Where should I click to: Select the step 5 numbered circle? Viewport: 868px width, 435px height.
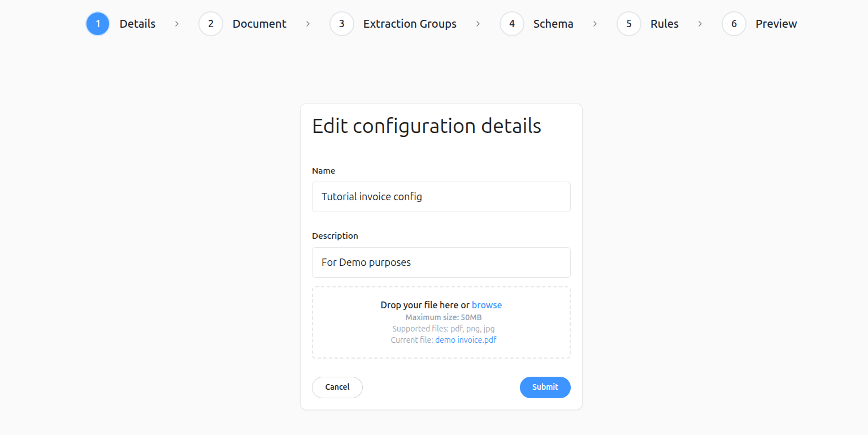(628, 24)
